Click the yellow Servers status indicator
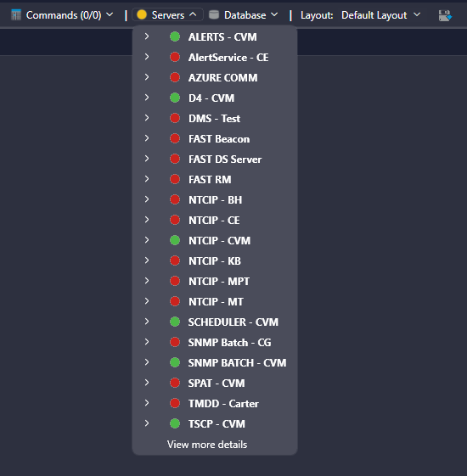The width and height of the screenshot is (467, 476). click(142, 14)
